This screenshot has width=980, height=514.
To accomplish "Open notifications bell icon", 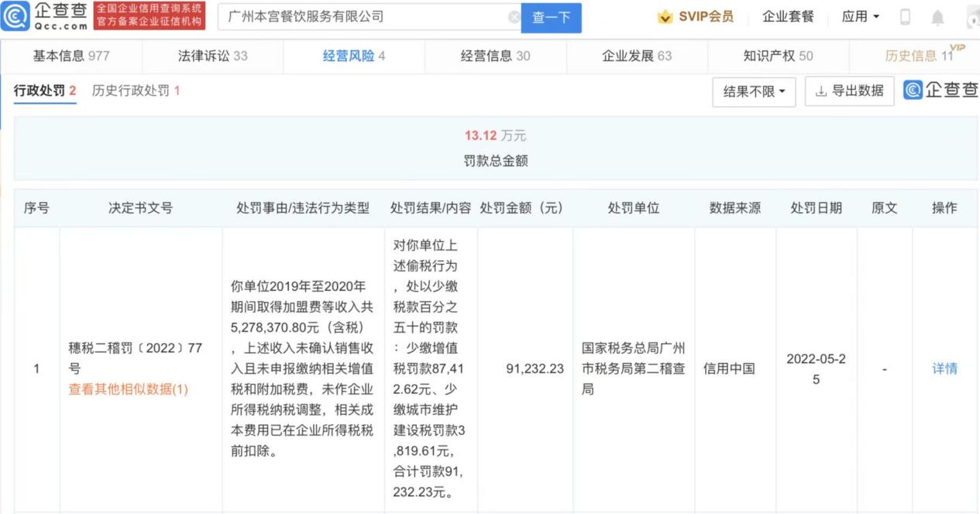I will [938, 17].
